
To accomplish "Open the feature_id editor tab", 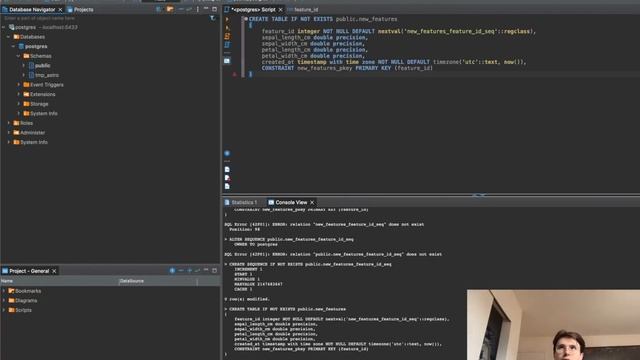I will coord(303,9).
